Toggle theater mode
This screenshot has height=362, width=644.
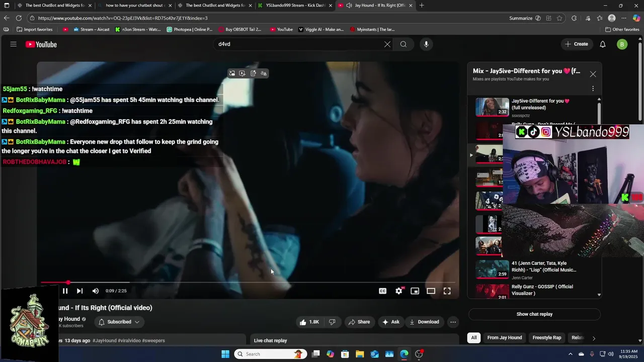click(431, 291)
